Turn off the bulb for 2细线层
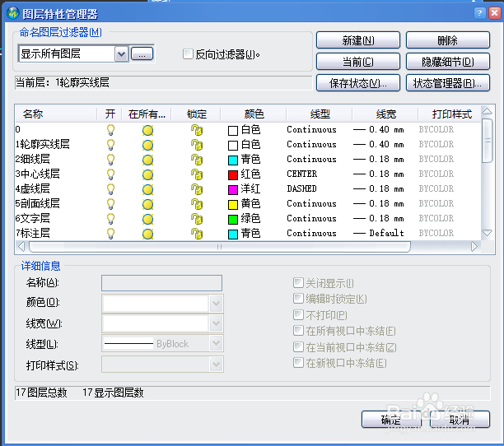Viewport: 504px width, 446px height. (110, 160)
